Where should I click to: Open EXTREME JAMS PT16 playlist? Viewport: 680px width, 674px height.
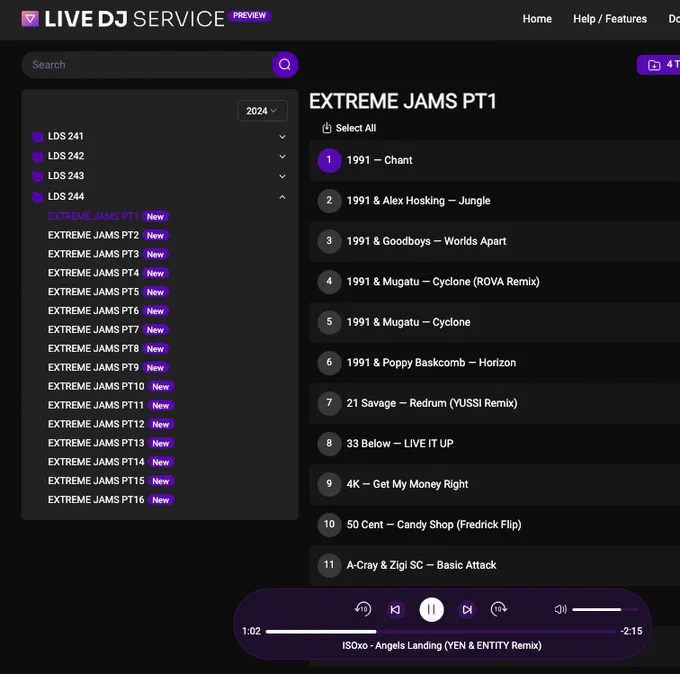pos(96,500)
